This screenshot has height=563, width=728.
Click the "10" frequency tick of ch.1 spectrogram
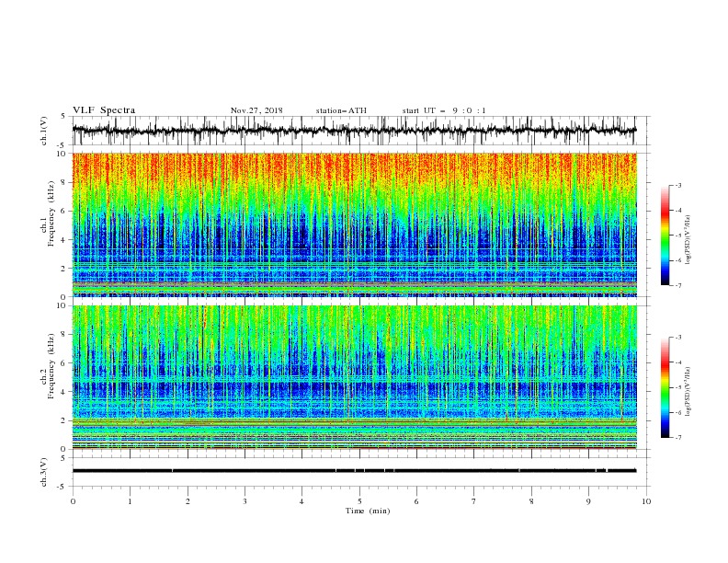62,154
